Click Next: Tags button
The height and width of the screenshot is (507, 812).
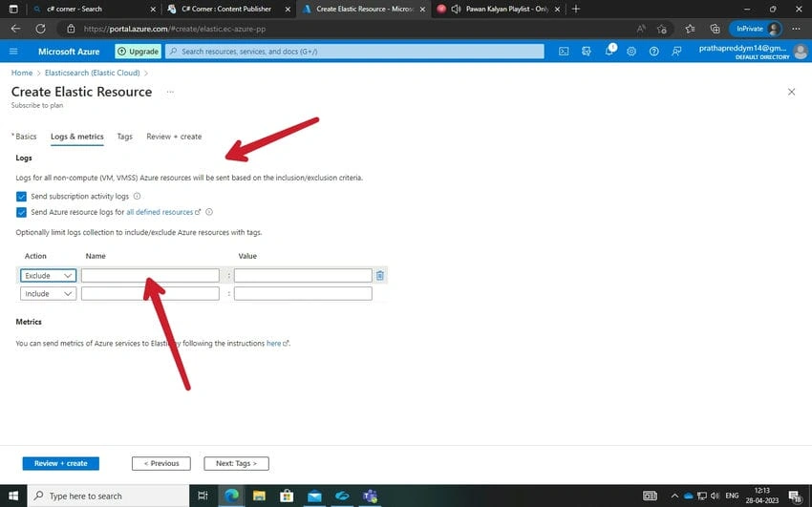(x=236, y=463)
